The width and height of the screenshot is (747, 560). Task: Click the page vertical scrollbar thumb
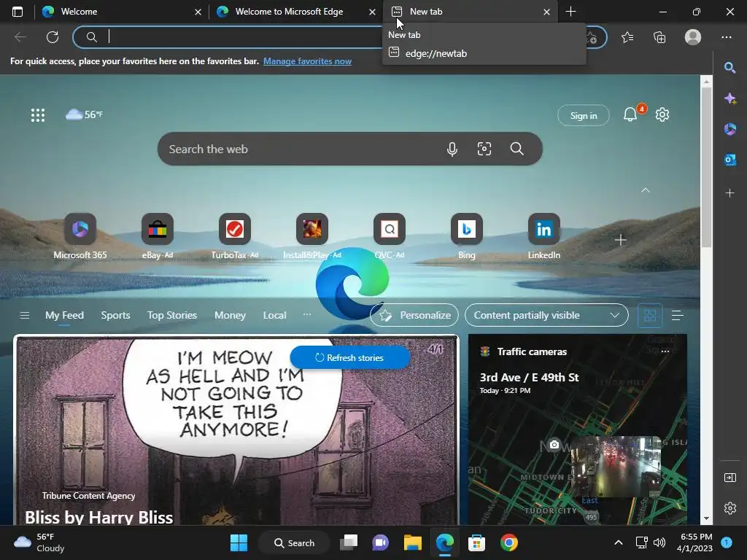coord(706,167)
